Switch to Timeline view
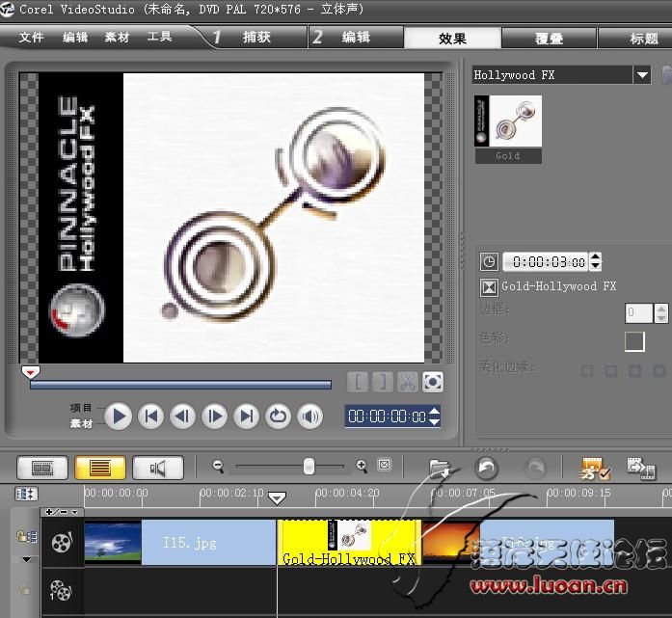Viewport: 672px width, 618px height. pyautogui.click(x=100, y=468)
